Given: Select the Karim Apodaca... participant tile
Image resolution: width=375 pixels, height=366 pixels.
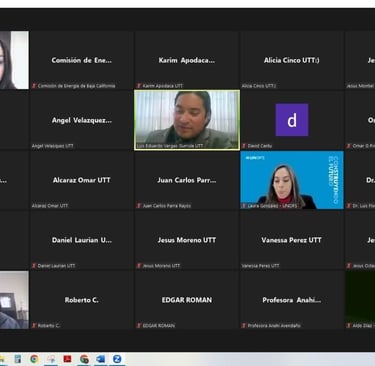Looking at the screenshot, I should [x=187, y=60].
